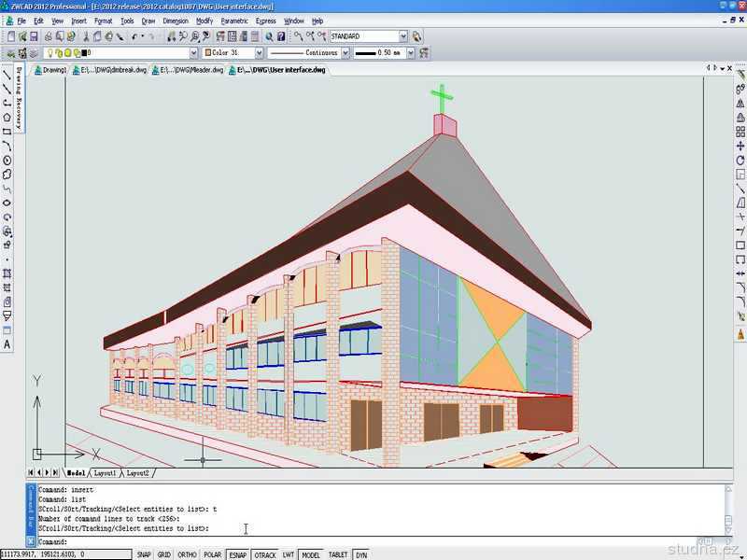Click the Color 31 orange swatch

point(209,53)
